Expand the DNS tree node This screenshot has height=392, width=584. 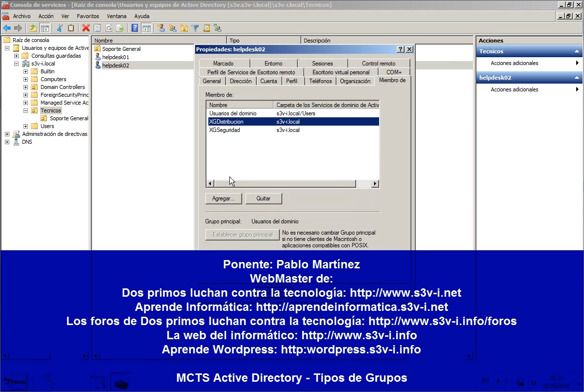click(7, 142)
